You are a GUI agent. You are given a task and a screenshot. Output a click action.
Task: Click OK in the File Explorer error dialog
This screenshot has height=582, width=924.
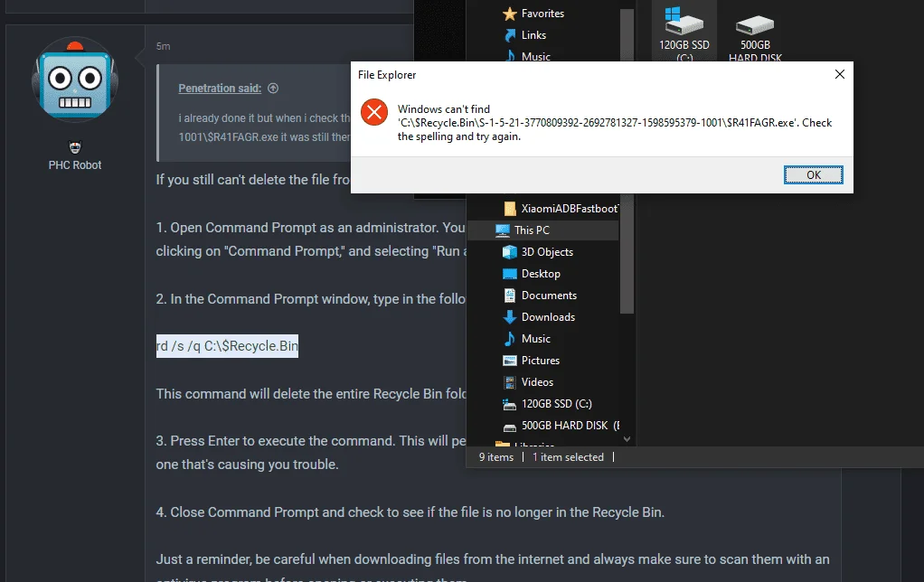[813, 175]
